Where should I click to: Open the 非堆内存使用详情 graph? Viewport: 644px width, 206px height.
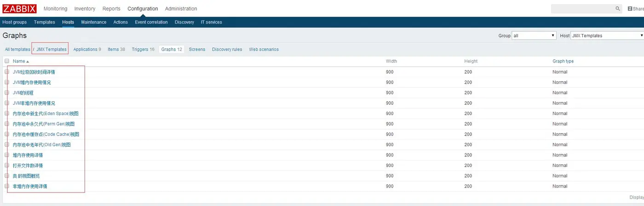30,186
